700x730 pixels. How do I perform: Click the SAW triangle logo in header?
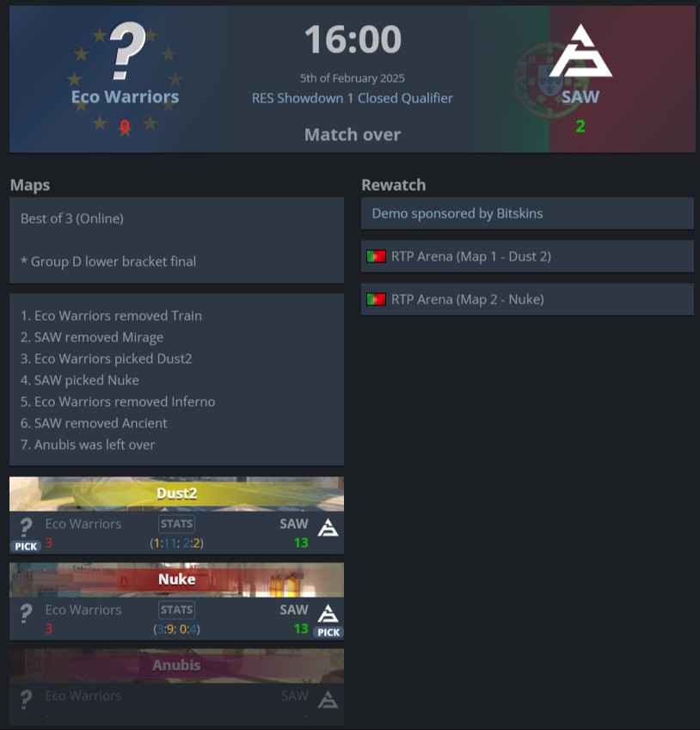pyautogui.click(x=580, y=51)
